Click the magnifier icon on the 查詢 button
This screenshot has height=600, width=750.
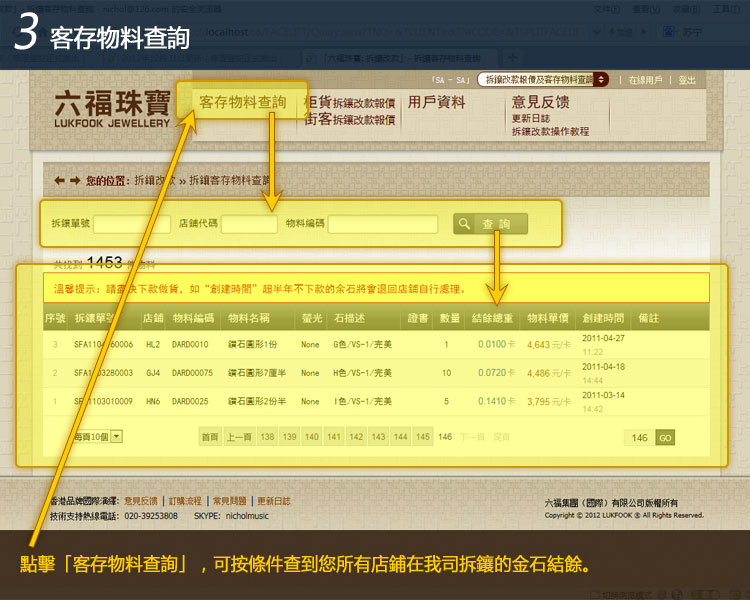pyautogui.click(x=464, y=223)
